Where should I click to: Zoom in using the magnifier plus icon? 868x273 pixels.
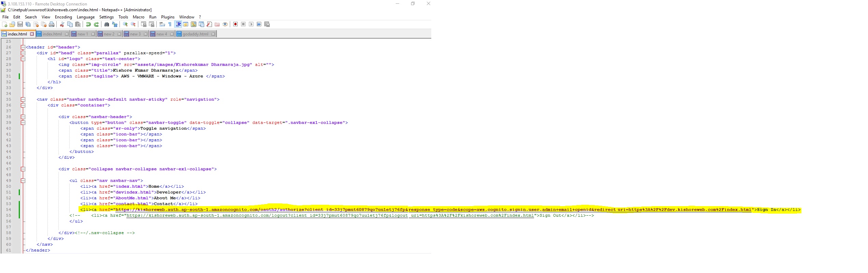click(125, 24)
